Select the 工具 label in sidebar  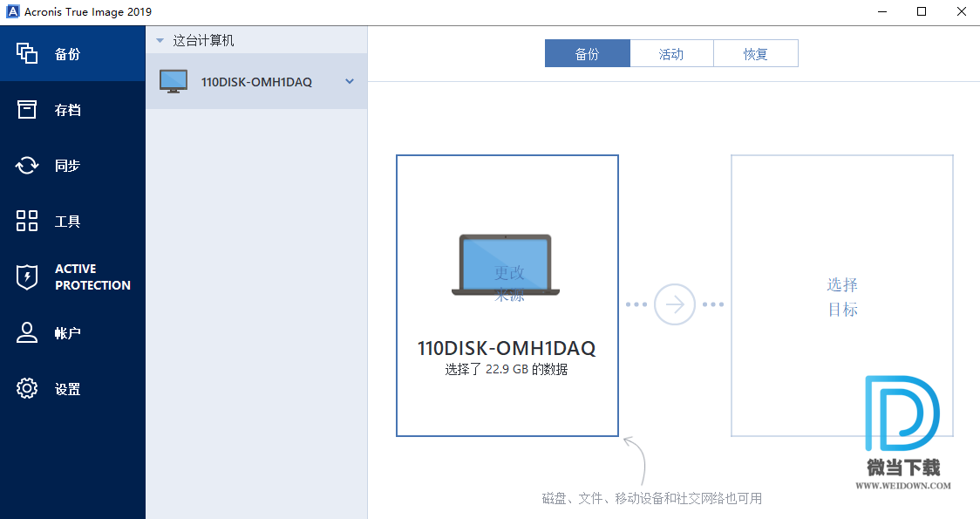click(x=67, y=222)
